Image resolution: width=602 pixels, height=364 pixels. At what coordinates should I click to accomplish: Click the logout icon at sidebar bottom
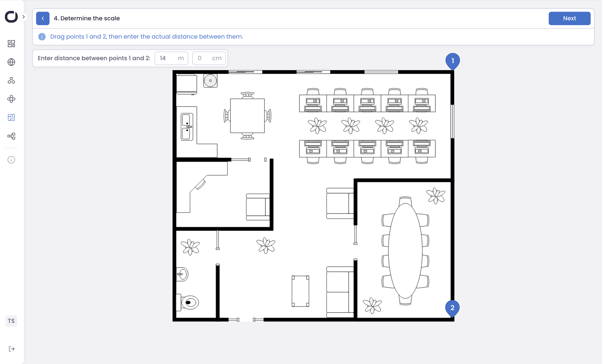12,349
